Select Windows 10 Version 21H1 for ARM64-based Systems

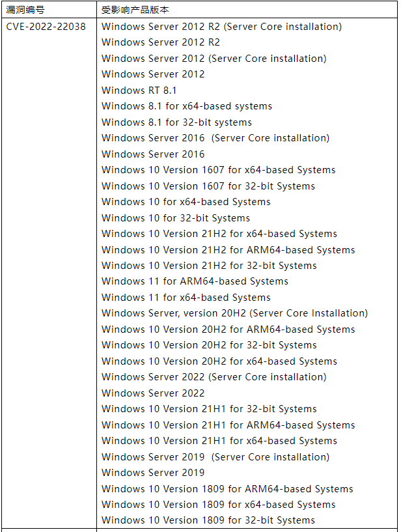pyautogui.click(x=228, y=425)
